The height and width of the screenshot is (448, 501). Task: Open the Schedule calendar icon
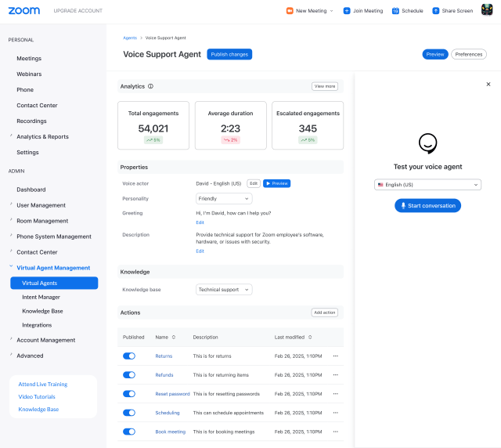point(395,11)
